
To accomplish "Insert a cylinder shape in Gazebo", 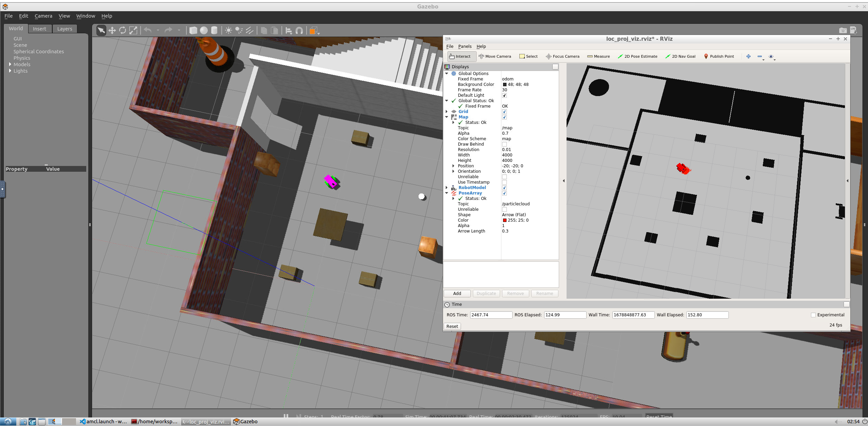I will pyautogui.click(x=214, y=31).
